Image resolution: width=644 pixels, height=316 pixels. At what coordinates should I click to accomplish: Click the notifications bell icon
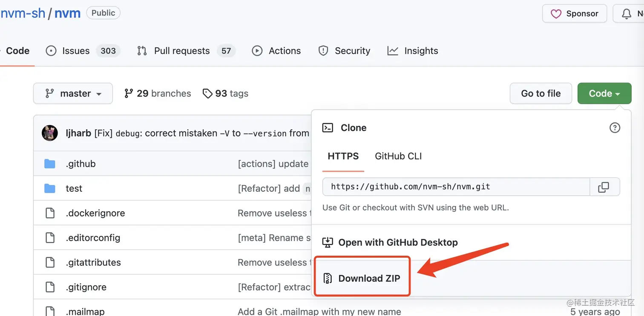click(627, 14)
